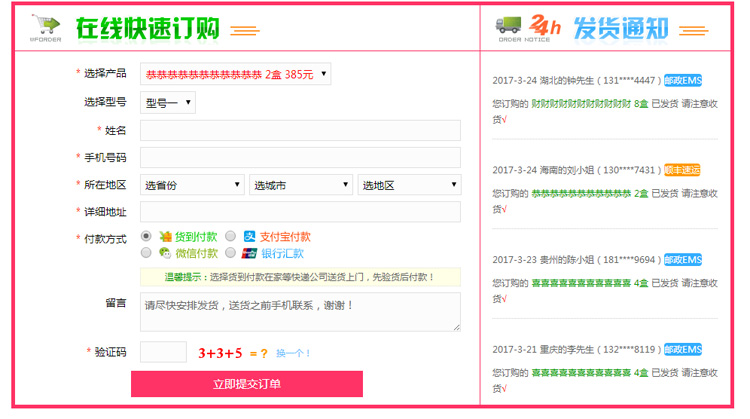Click the 银行汇款 payment label
Viewport: 750px width, 419px height.
click(x=282, y=254)
